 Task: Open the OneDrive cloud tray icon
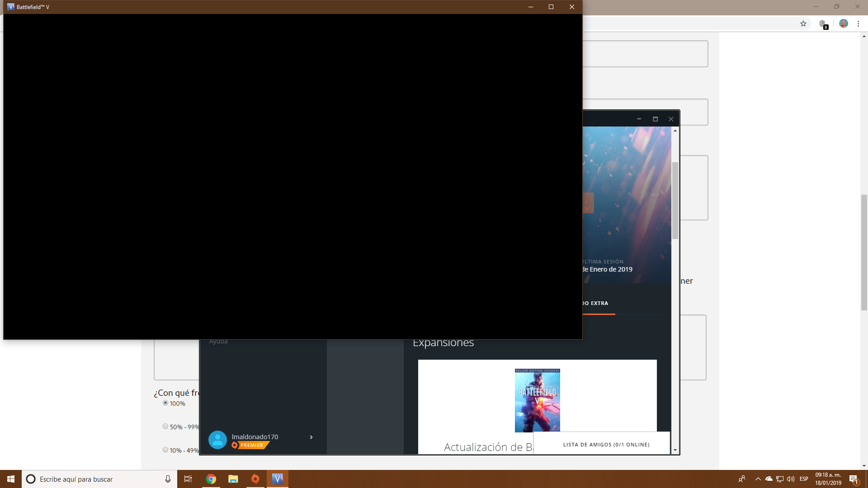[769, 479]
